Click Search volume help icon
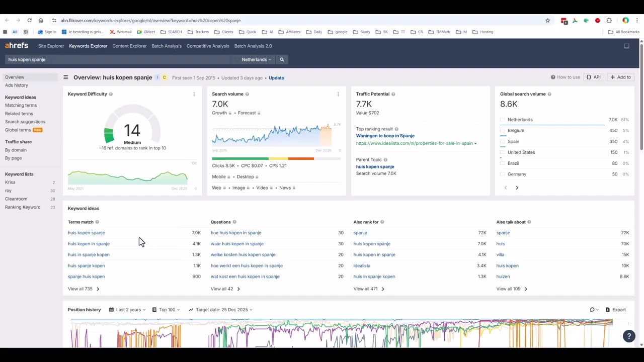 (247, 94)
